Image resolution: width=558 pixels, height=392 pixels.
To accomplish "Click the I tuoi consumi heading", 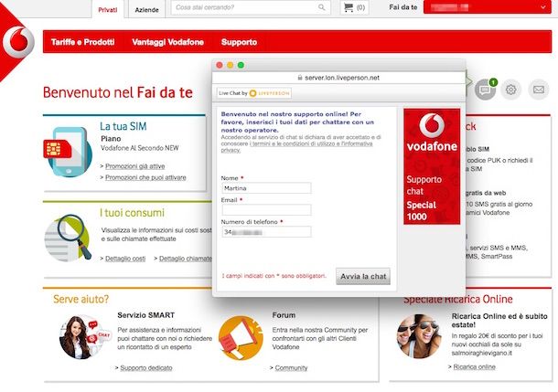I will click(132, 213).
